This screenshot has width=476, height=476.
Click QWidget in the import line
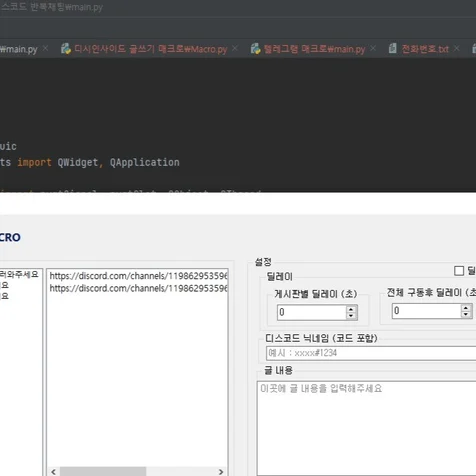(x=78, y=162)
